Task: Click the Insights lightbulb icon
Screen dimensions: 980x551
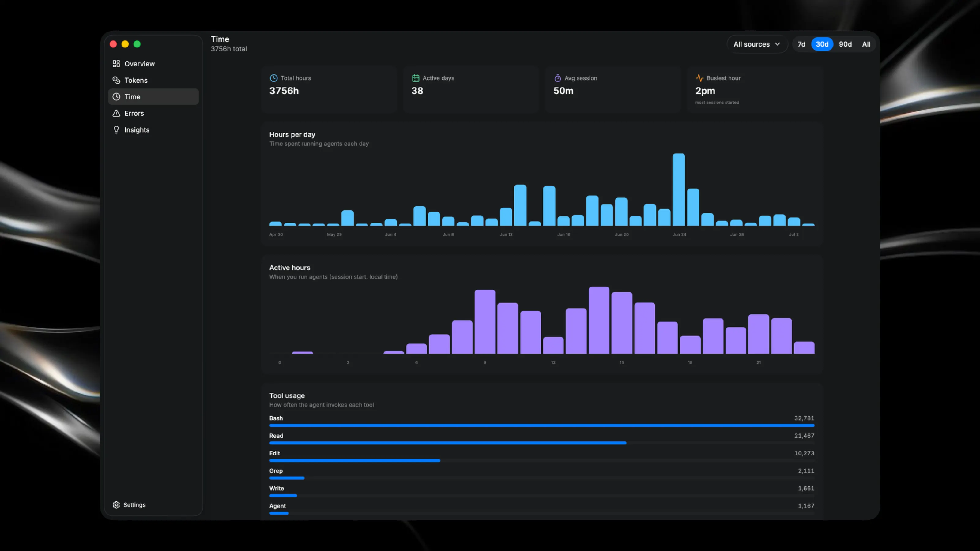Action: tap(116, 130)
